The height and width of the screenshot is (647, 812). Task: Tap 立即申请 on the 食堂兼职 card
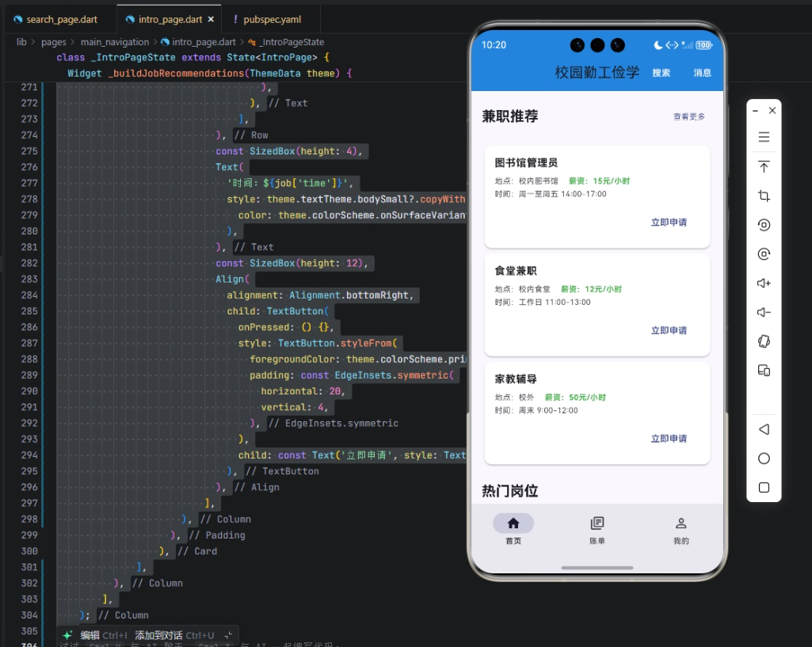click(x=669, y=330)
